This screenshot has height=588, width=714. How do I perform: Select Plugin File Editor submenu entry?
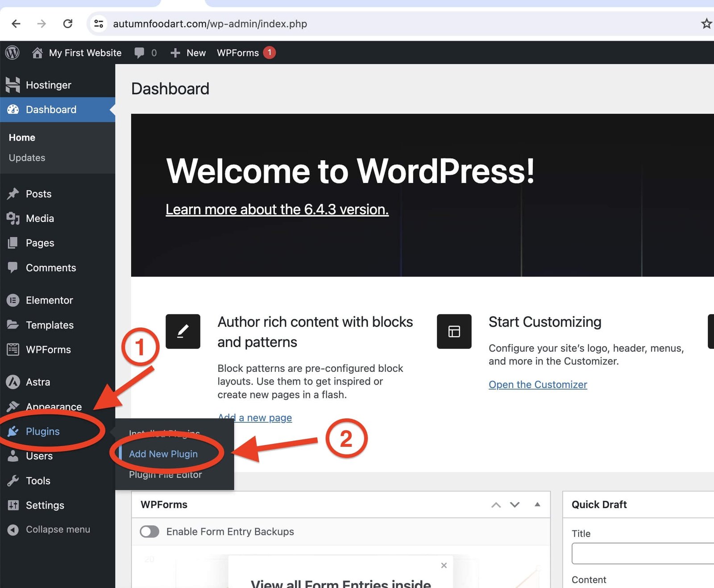point(166,474)
